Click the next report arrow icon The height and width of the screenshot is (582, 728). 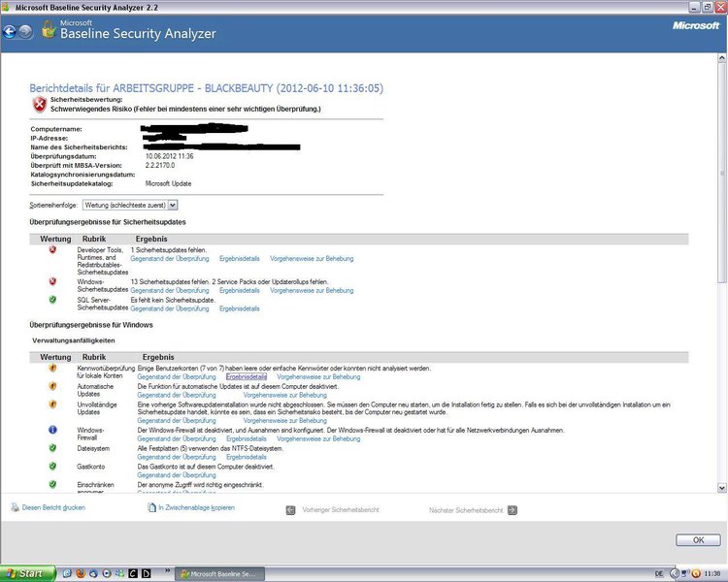coord(513,510)
